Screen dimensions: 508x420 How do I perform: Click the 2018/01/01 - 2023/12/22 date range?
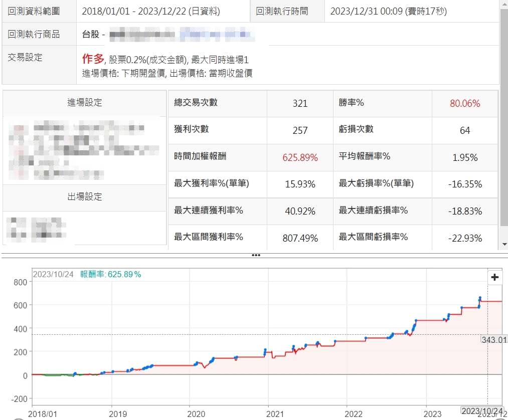150,11
